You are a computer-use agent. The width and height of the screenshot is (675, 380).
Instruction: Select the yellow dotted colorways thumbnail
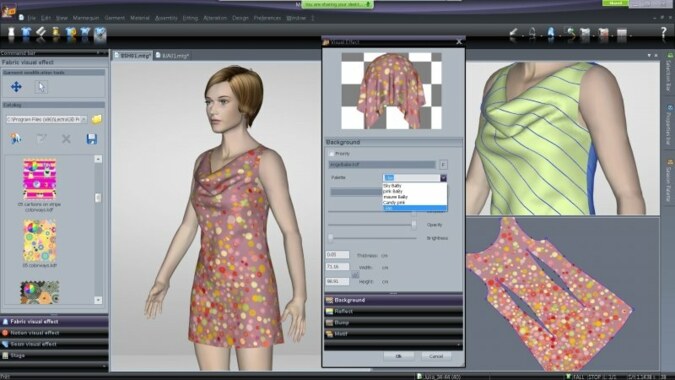point(39,241)
